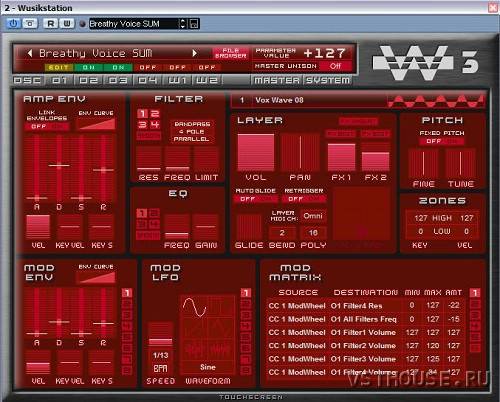Open the Layer MIDI channel Omni selector

click(313, 216)
